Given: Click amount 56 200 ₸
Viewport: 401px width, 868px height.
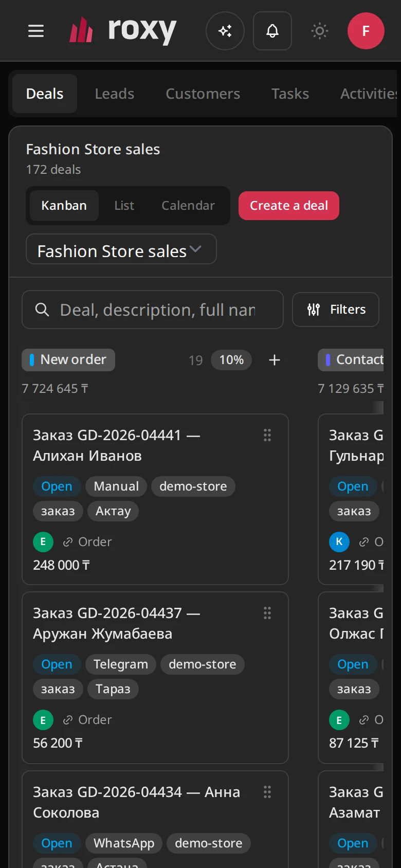Looking at the screenshot, I should [x=58, y=743].
